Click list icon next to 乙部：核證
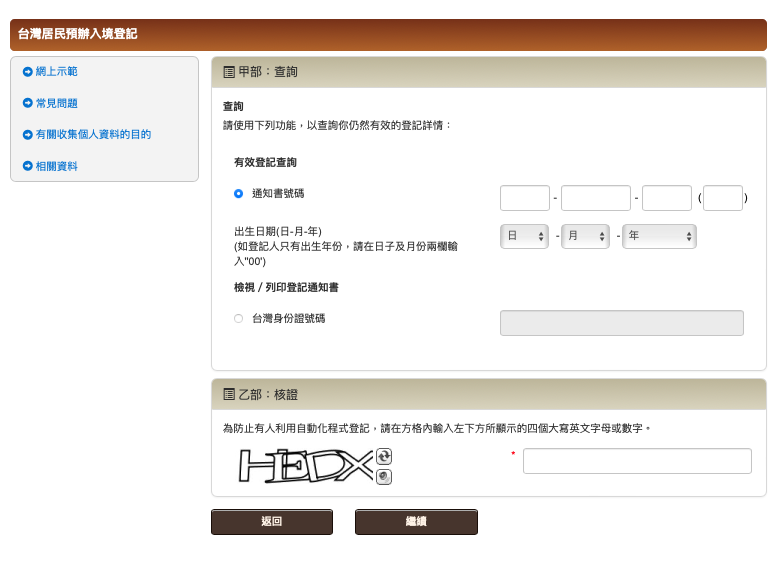The image size is (783, 561). (229, 395)
